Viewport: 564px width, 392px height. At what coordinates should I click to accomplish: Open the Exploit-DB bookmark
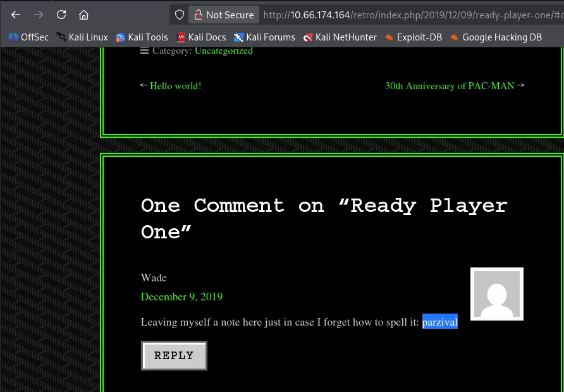pyautogui.click(x=413, y=37)
